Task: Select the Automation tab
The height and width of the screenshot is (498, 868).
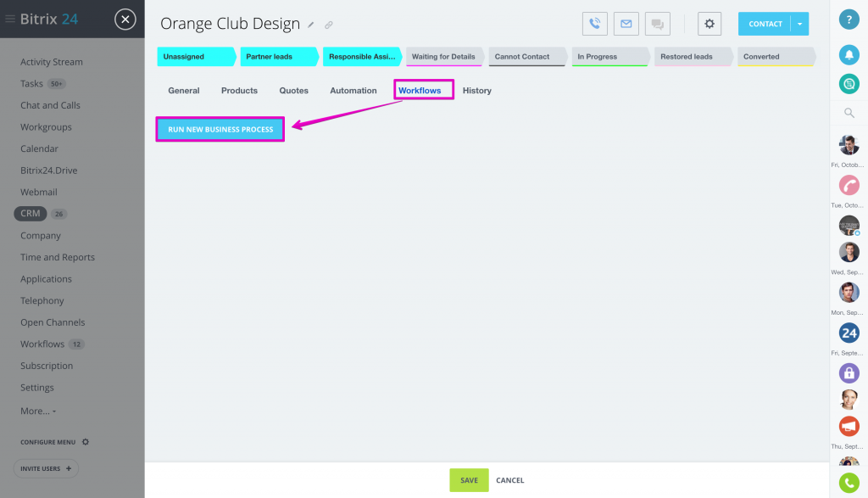Action: coord(353,90)
